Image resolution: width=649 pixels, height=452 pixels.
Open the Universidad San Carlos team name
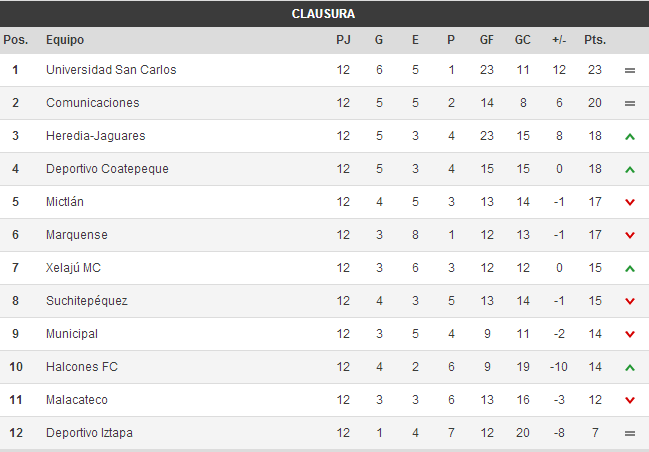click(111, 70)
